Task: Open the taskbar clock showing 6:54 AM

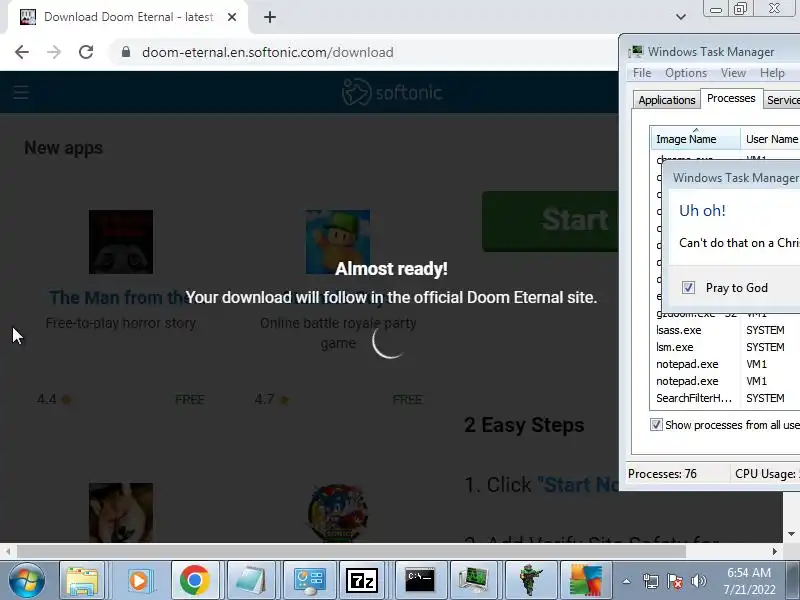Action: tap(749, 581)
